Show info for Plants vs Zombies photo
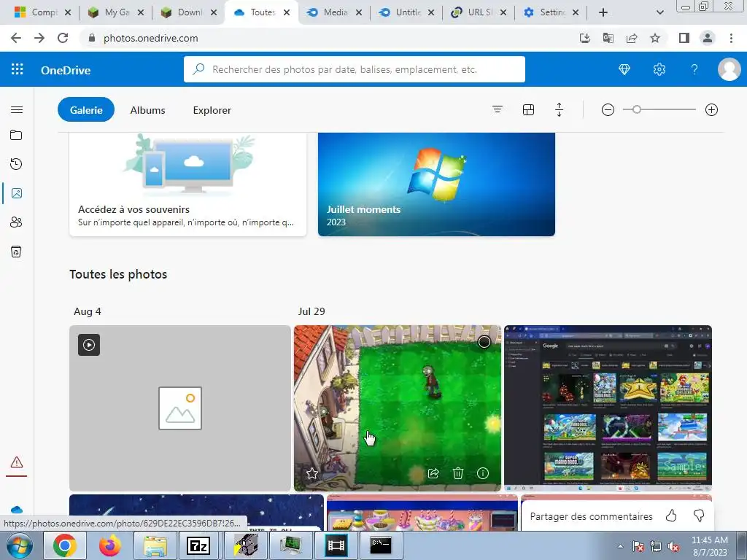Image resolution: width=747 pixels, height=560 pixels. coord(483,473)
